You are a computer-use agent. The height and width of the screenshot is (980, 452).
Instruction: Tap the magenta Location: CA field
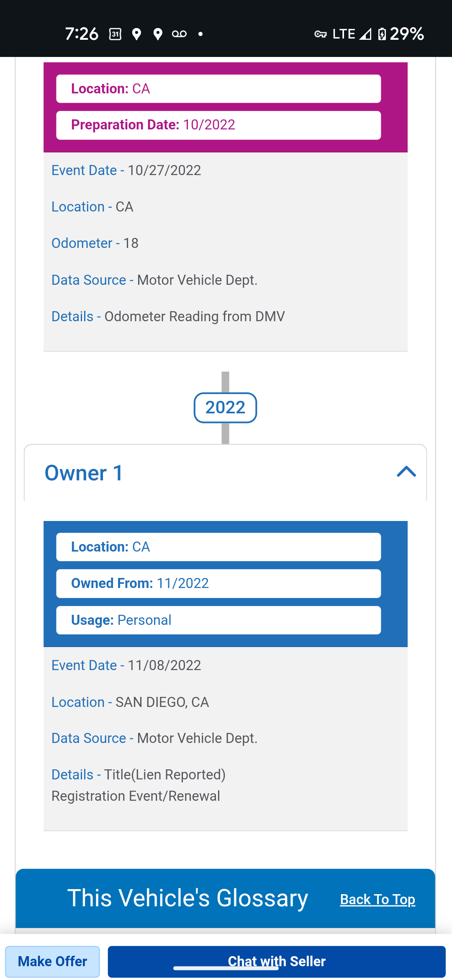pos(218,89)
